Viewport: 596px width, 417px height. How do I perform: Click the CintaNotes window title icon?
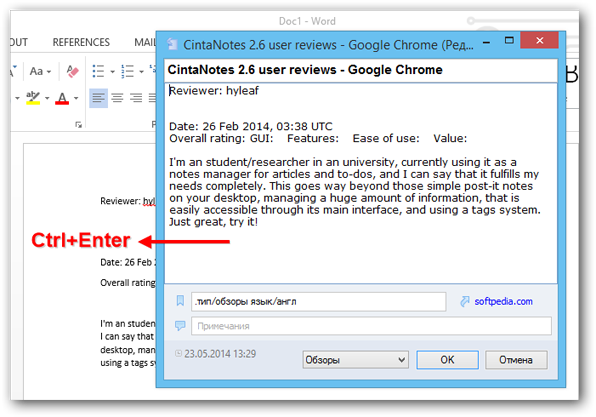172,44
